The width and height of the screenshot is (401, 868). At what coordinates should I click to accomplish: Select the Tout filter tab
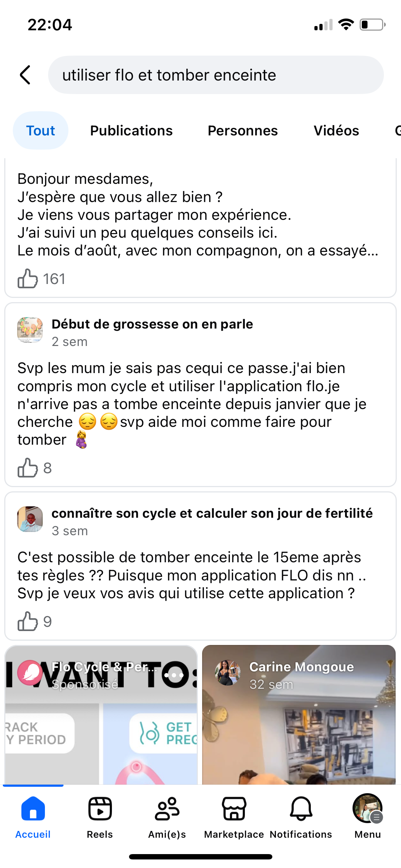pos(41,131)
